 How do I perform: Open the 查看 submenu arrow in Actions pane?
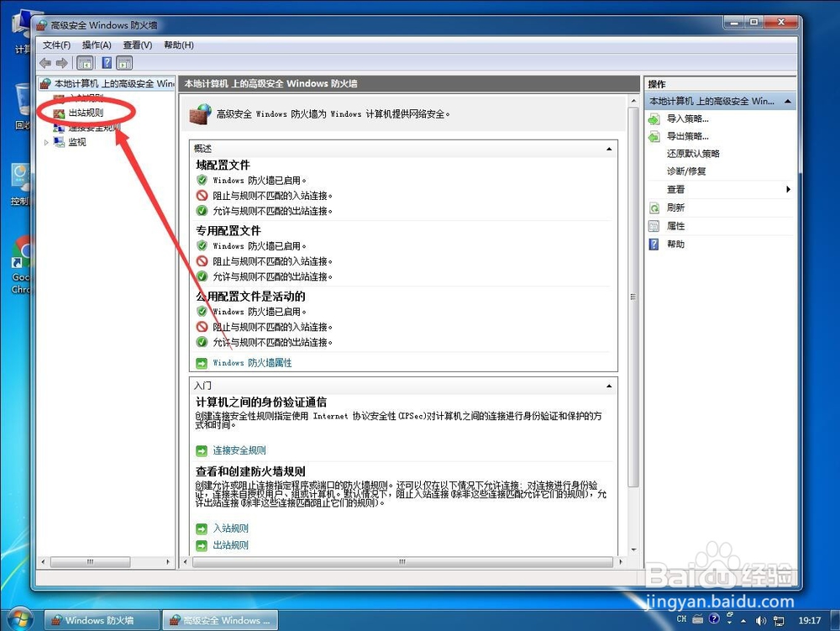coord(788,189)
